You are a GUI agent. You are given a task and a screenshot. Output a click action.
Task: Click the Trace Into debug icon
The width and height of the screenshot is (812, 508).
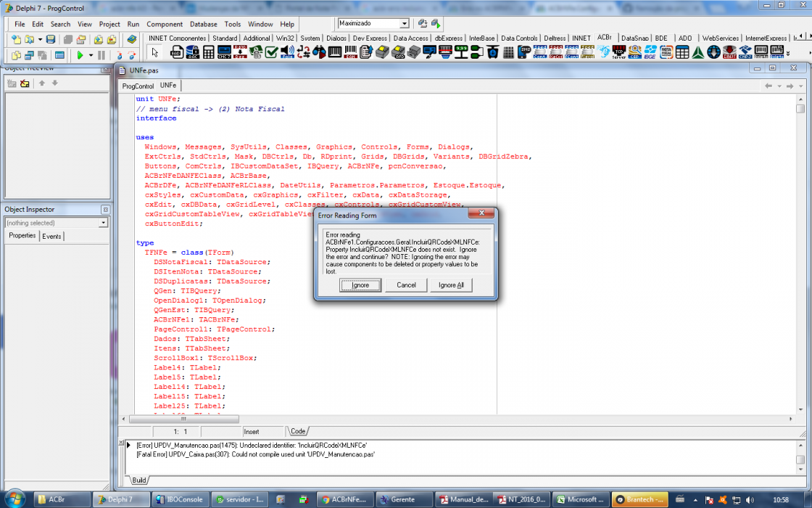coord(119,55)
